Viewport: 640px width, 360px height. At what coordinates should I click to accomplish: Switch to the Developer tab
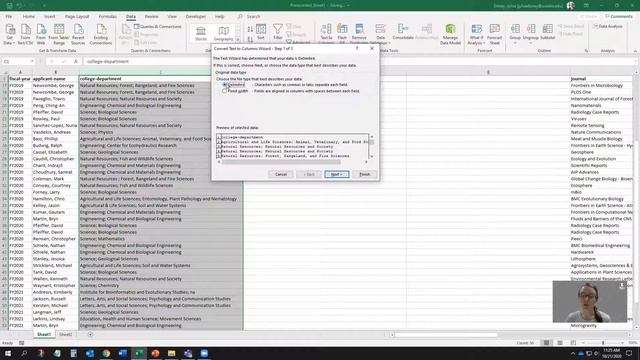196,17
